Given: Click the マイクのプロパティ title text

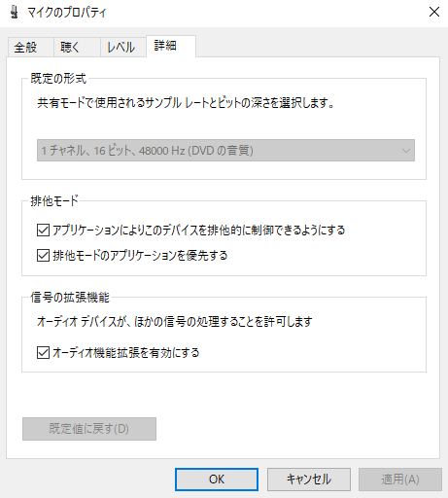Looking at the screenshot, I should pyautogui.click(x=67, y=13).
